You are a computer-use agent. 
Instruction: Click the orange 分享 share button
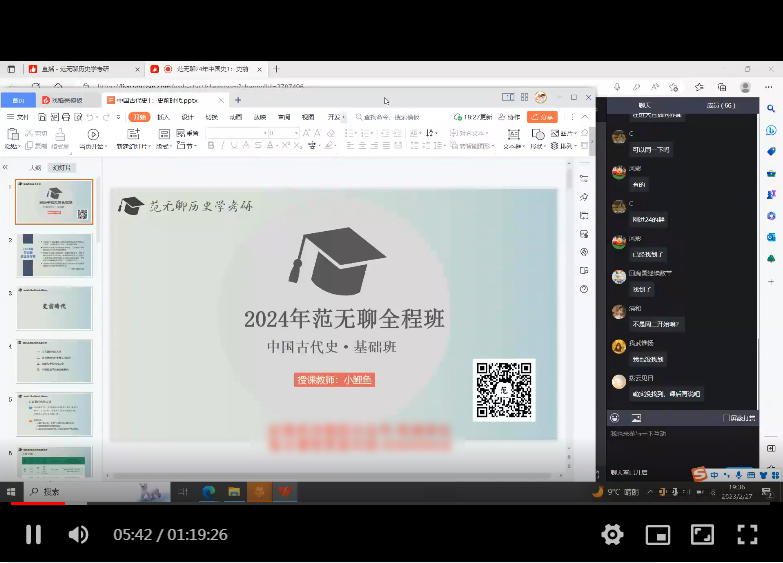pyautogui.click(x=542, y=117)
